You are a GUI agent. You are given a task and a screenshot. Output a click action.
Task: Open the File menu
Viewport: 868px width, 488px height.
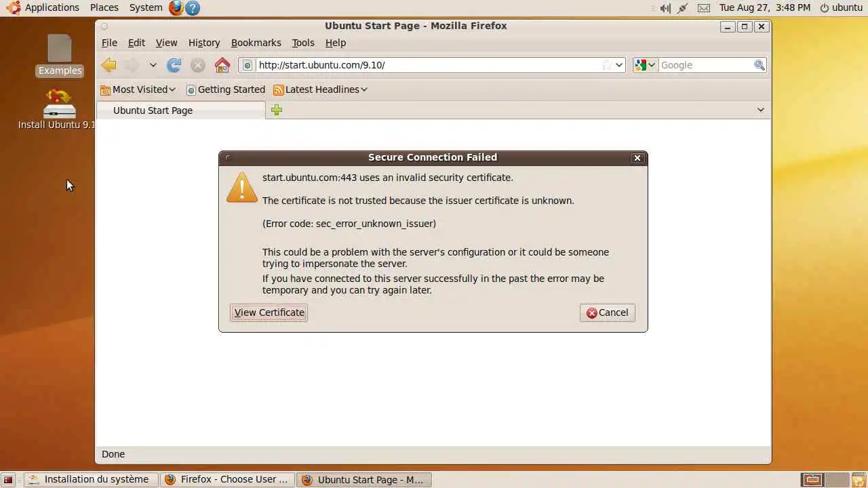pos(109,43)
